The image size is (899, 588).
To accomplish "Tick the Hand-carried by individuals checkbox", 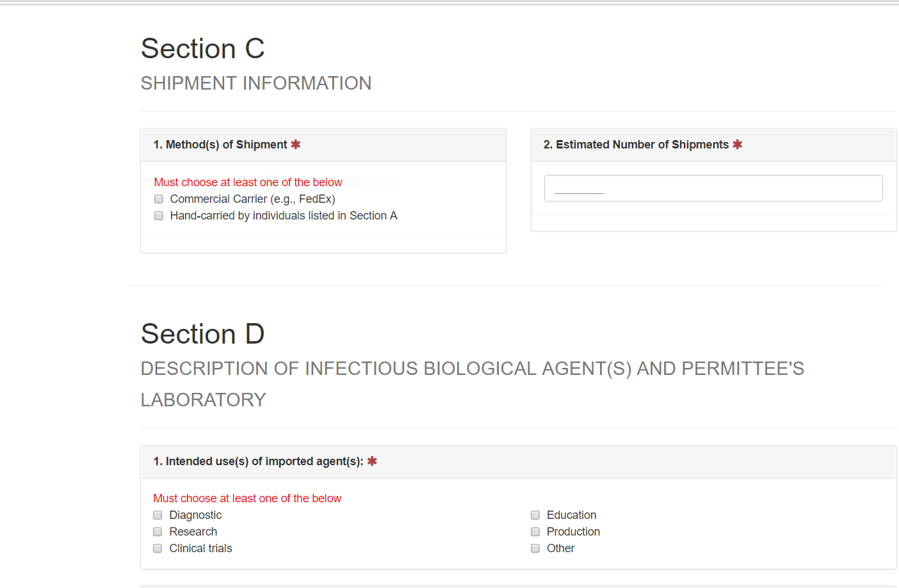I will 159,216.
